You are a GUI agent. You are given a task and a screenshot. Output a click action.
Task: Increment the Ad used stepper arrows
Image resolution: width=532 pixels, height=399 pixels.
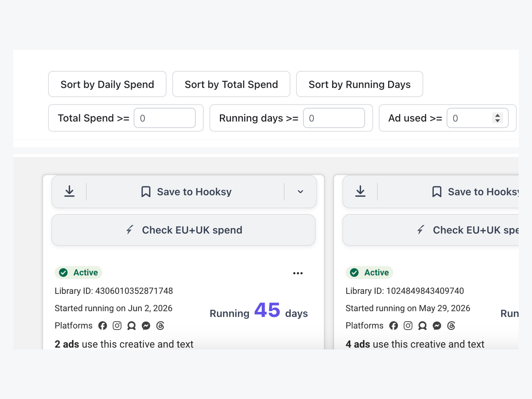[497, 116]
